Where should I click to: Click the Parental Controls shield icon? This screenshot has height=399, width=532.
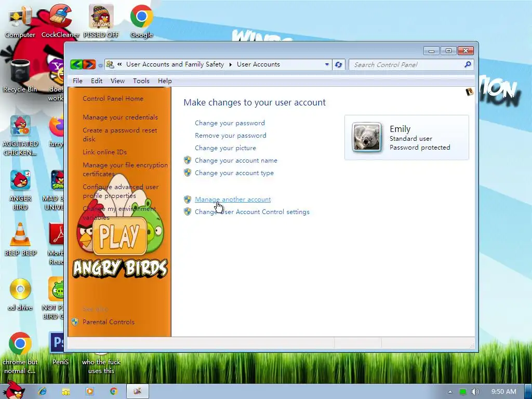pos(75,322)
